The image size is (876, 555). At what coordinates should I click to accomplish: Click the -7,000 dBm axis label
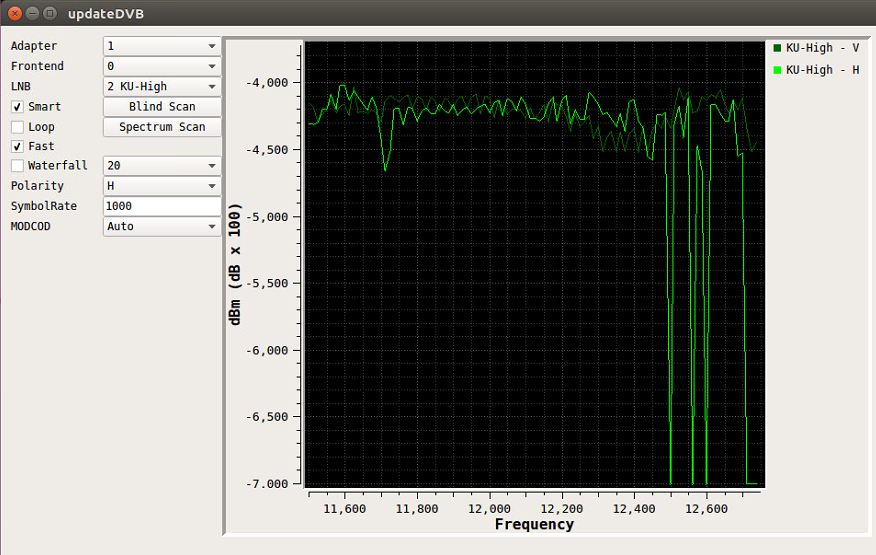click(x=267, y=484)
